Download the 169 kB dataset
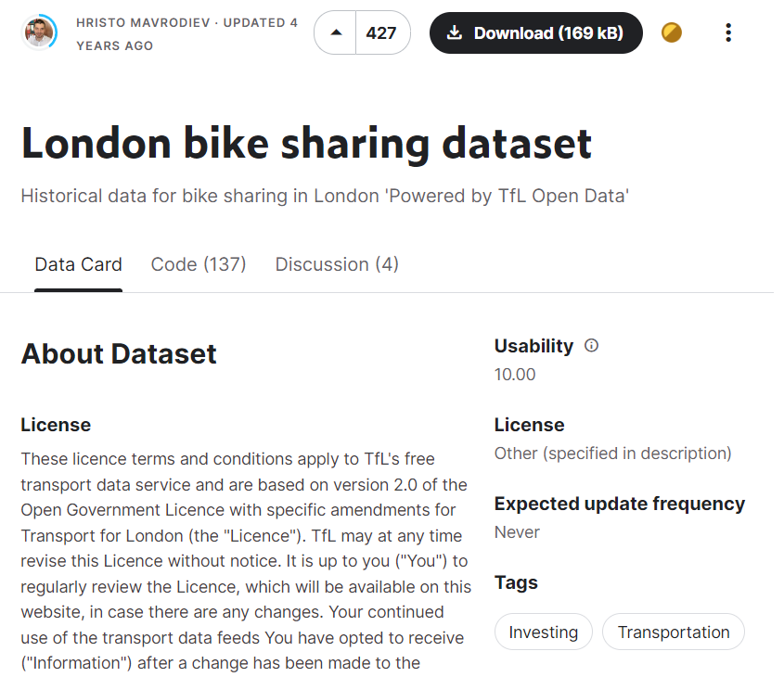Image resolution: width=784 pixels, height=677 pixels. pos(535,33)
